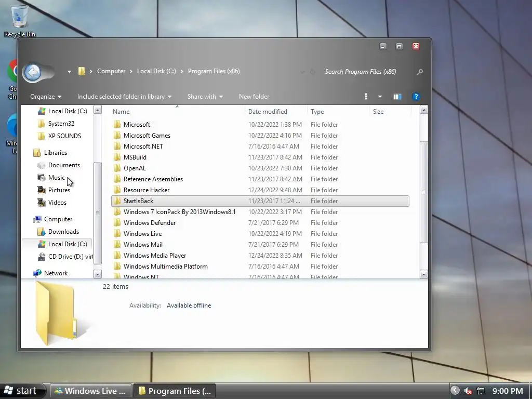Select the StartIsBack folder row
The image size is (532, 399).
point(260,201)
